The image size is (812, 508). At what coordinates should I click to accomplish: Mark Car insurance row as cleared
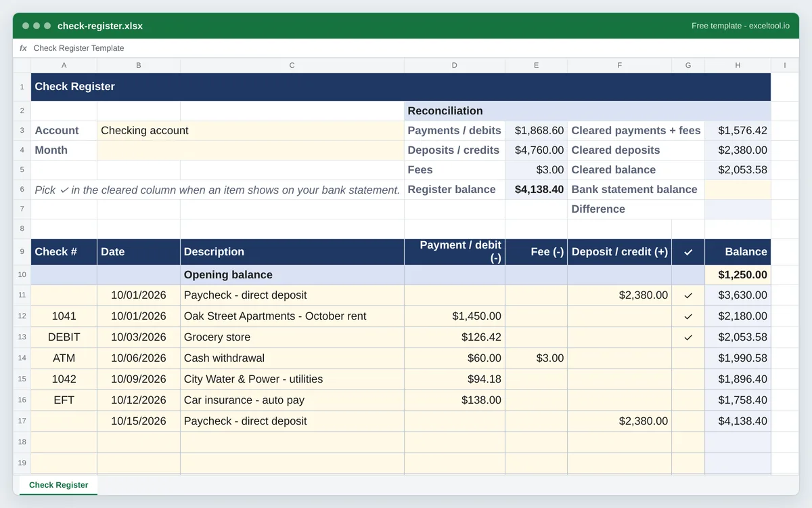point(688,400)
